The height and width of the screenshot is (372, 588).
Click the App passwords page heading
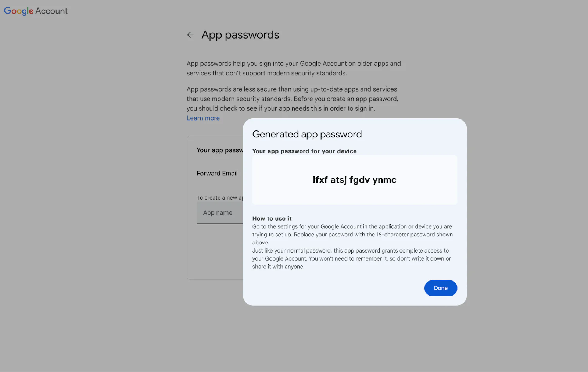240,35
